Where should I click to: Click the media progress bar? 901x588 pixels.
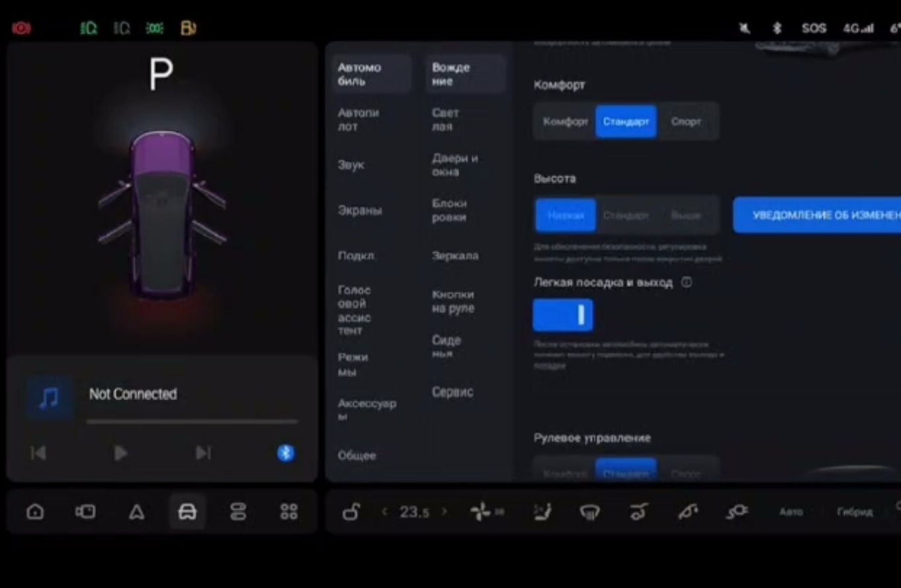[192, 421]
